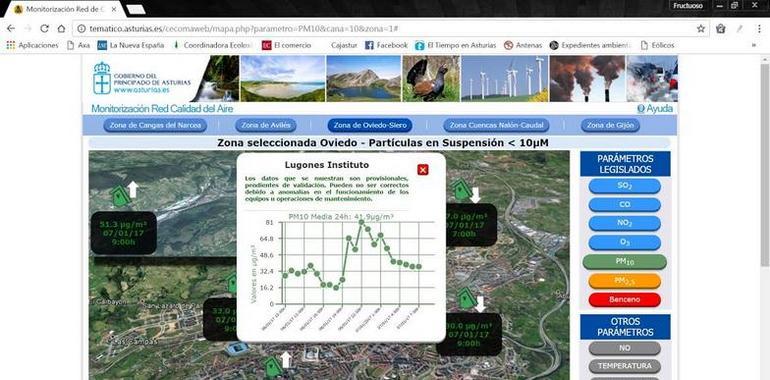This screenshot has height=380, width=770.
Task: Open the Ayuda help link
Action: pyautogui.click(x=655, y=109)
